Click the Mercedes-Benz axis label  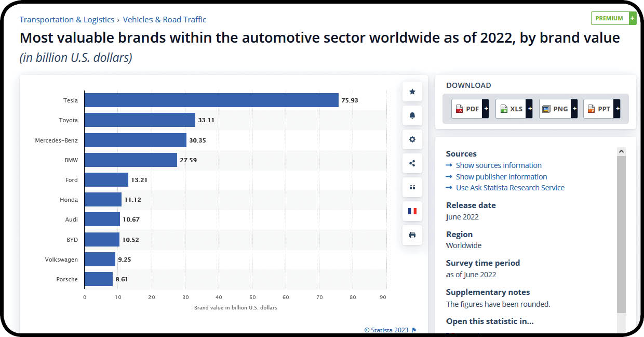(x=57, y=140)
